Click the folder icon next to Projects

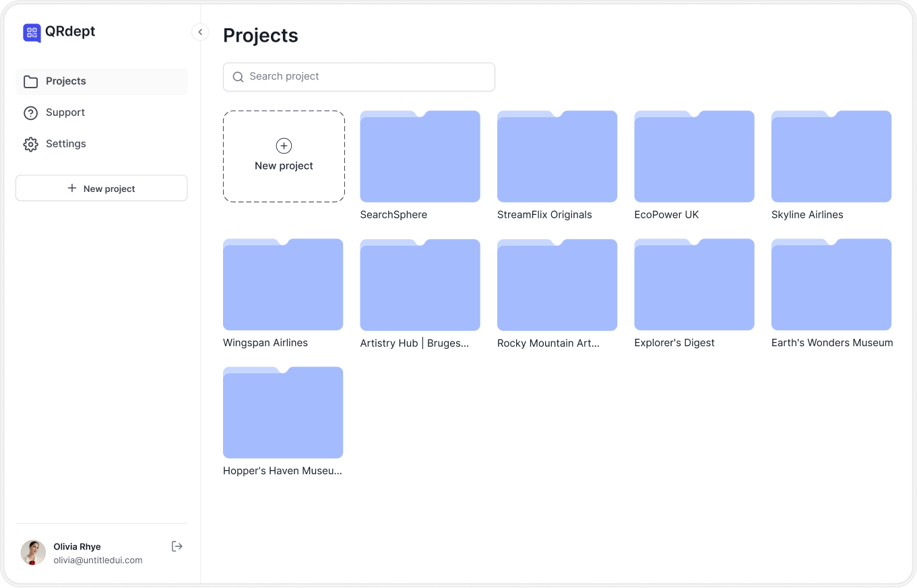(x=30, y=81)
